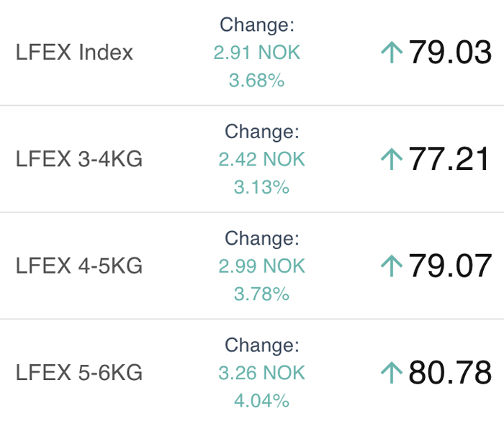This screenshot has height=421, width=504.
Task: Click the up arrow beside 79.07
Action: click(392, 266)
